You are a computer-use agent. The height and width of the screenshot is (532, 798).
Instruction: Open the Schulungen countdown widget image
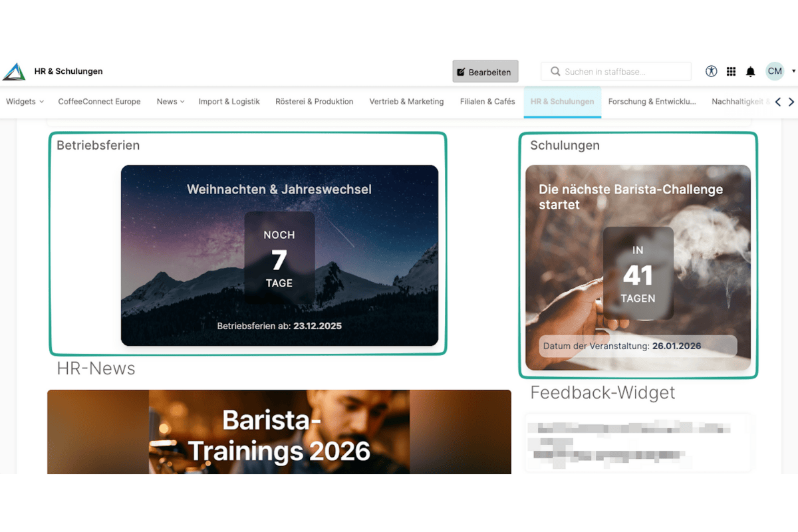(637, 266)
